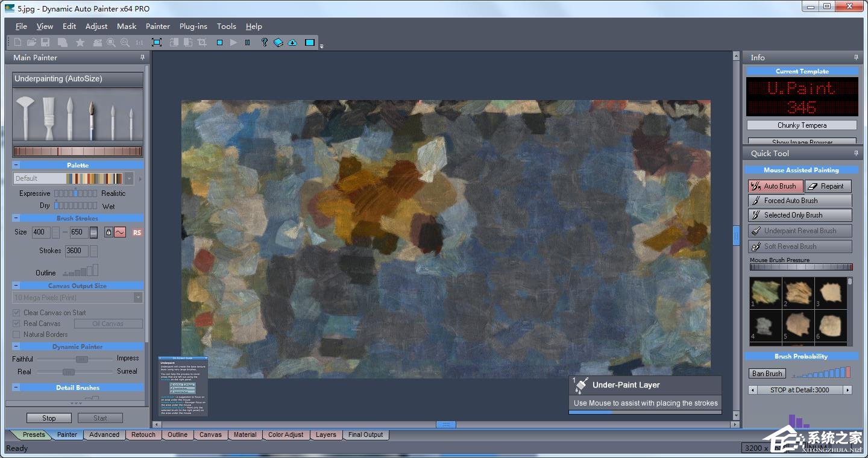Choose Underpaint Reveal Brush
The image size is (868, 458).
tap(800, 231)
